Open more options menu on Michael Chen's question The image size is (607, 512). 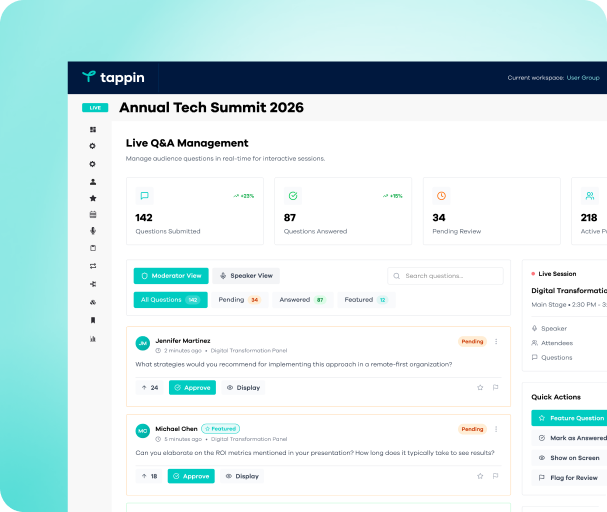[496, 429]
